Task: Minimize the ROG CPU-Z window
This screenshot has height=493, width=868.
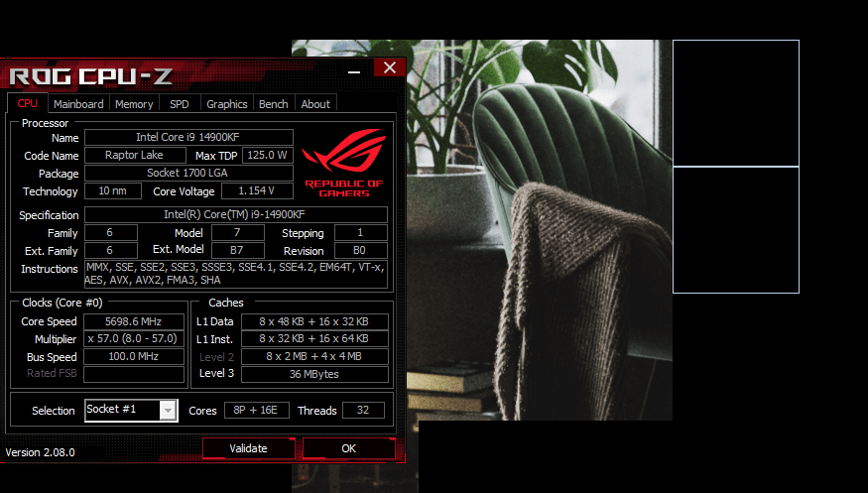Action: [354, 70]
